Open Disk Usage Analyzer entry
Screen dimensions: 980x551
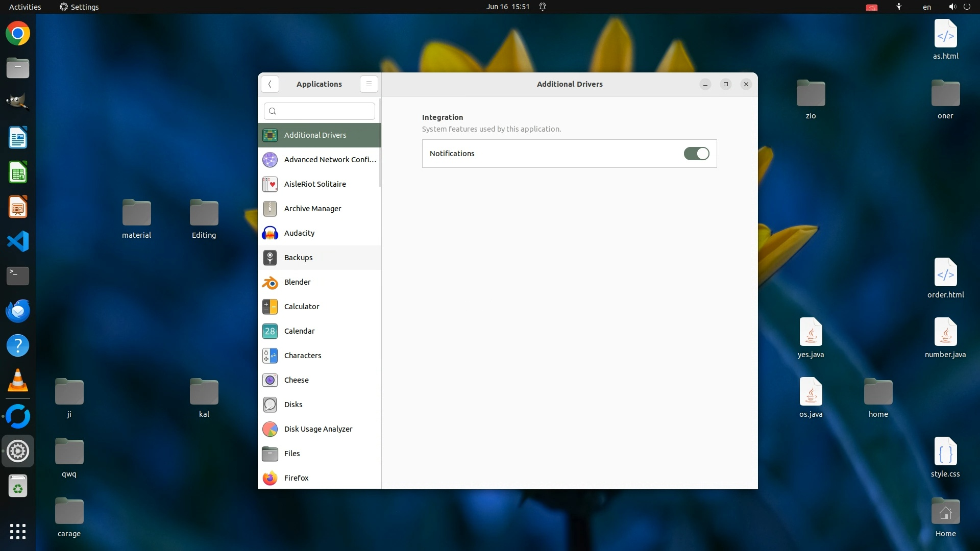point(317,429)
